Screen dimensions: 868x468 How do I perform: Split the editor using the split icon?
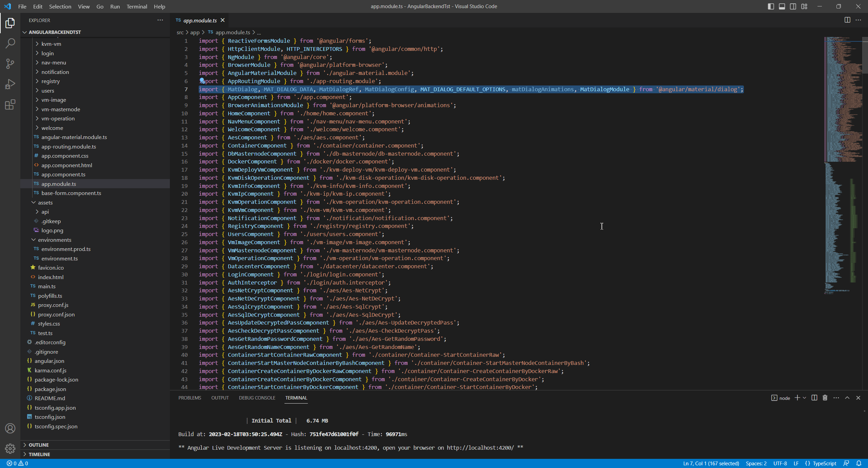click(x=847, y=20)
